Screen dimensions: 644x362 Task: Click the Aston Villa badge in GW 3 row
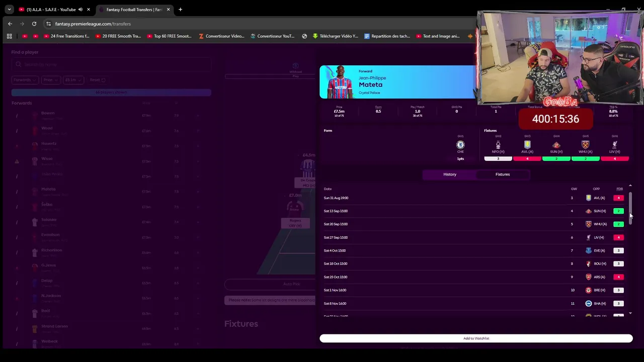point(589,198)
